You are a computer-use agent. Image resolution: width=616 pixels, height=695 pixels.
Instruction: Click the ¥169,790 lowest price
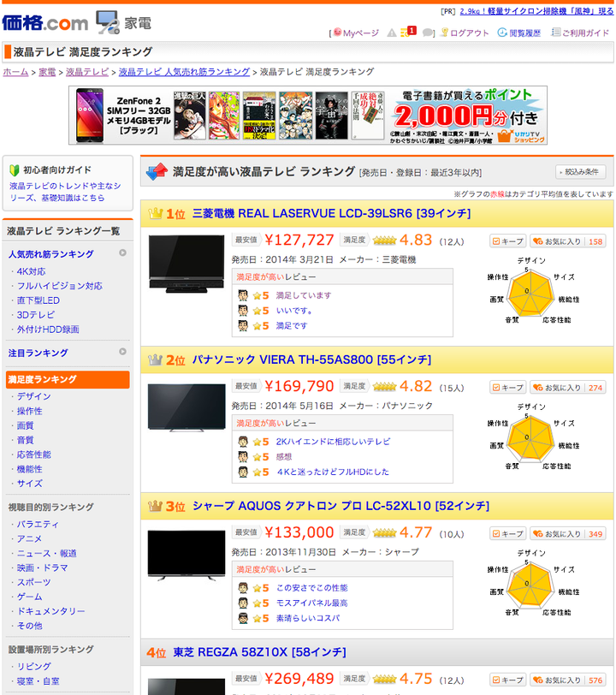[x=299, y=386]
